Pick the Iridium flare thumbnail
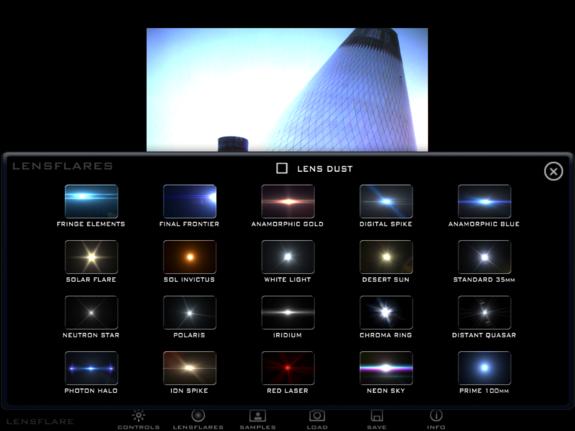Screen dimensions: 575x431 point(288,313)
